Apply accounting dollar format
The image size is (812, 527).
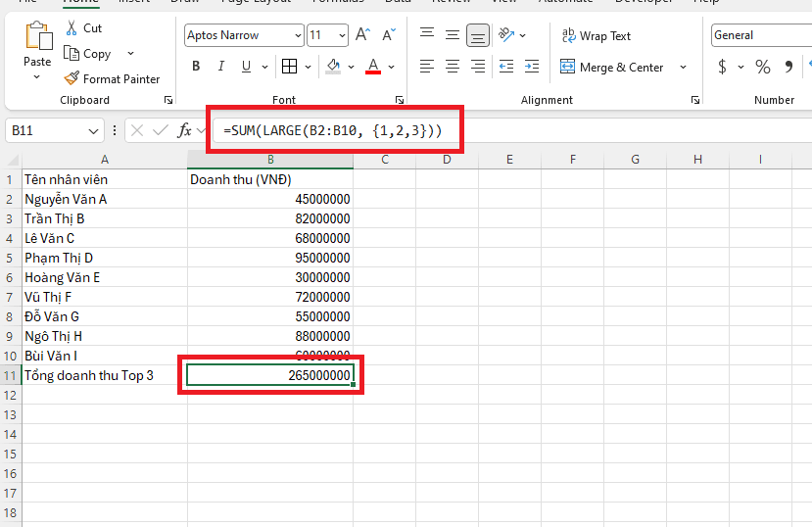tap(722, 67)
